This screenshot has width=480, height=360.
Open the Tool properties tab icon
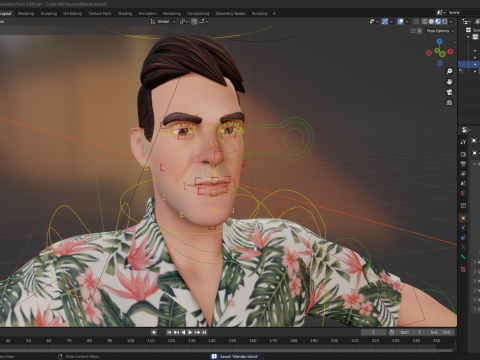(x=463, y=142)
